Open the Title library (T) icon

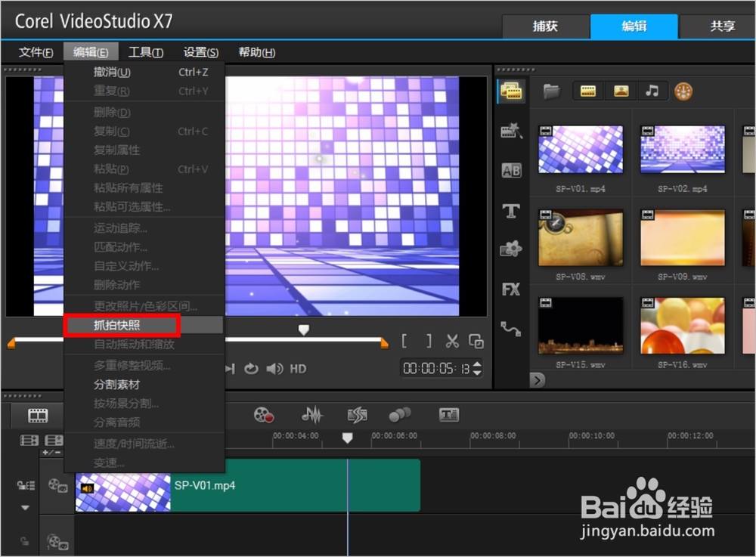pos(511,211)
